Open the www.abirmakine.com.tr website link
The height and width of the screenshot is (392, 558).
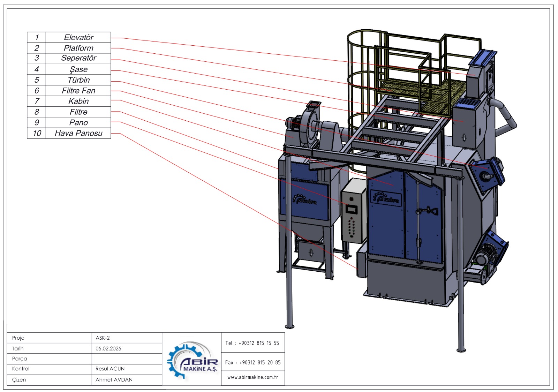coord(252,377)
